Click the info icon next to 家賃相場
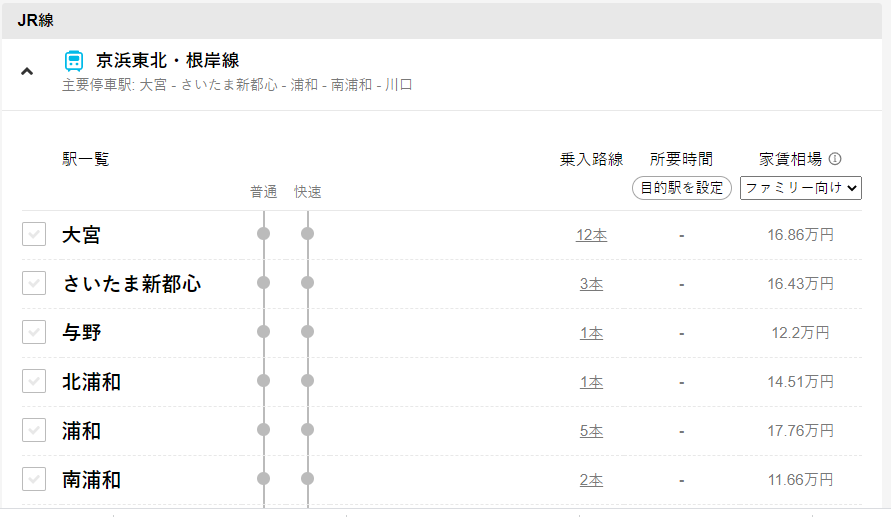 point(835,159)
